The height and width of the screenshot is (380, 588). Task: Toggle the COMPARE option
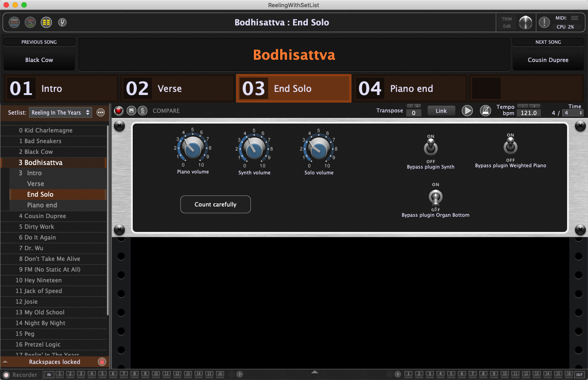point(166,111)
